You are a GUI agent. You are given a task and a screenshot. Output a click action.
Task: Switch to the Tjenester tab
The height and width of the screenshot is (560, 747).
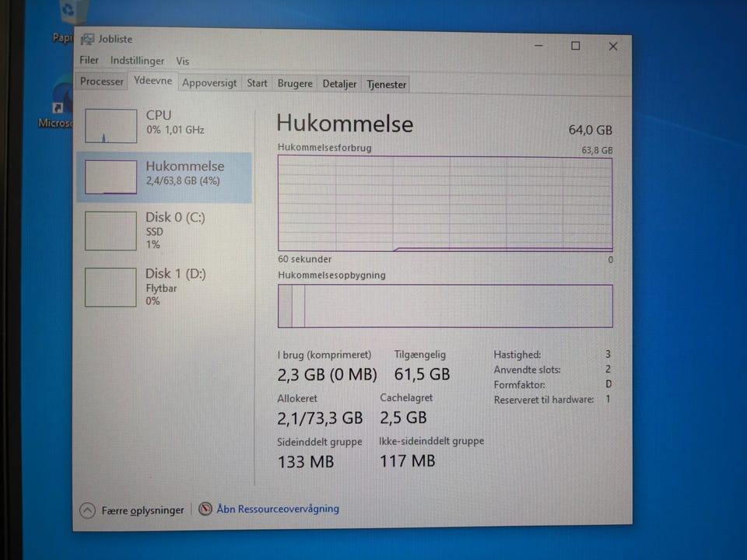pos(386,85)
